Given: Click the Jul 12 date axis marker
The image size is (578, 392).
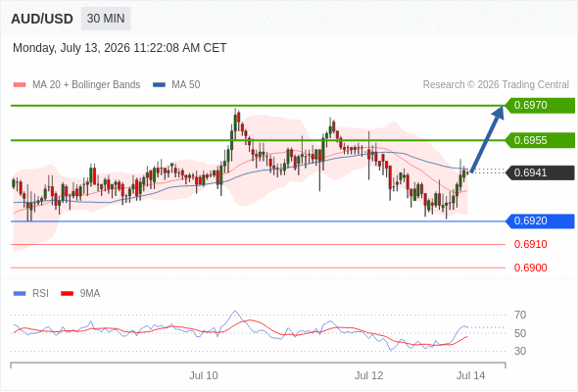Looking at the screenshot, I should pyautogui.click(x=369, y=375).
